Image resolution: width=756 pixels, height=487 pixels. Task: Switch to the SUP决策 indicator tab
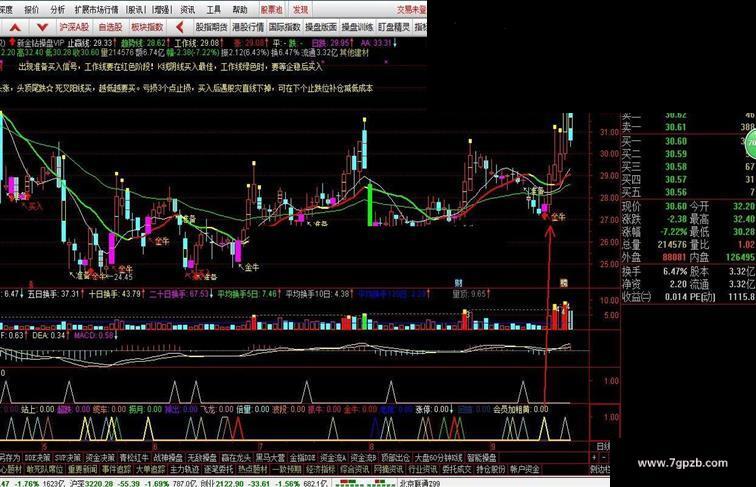tap(68, 458)
